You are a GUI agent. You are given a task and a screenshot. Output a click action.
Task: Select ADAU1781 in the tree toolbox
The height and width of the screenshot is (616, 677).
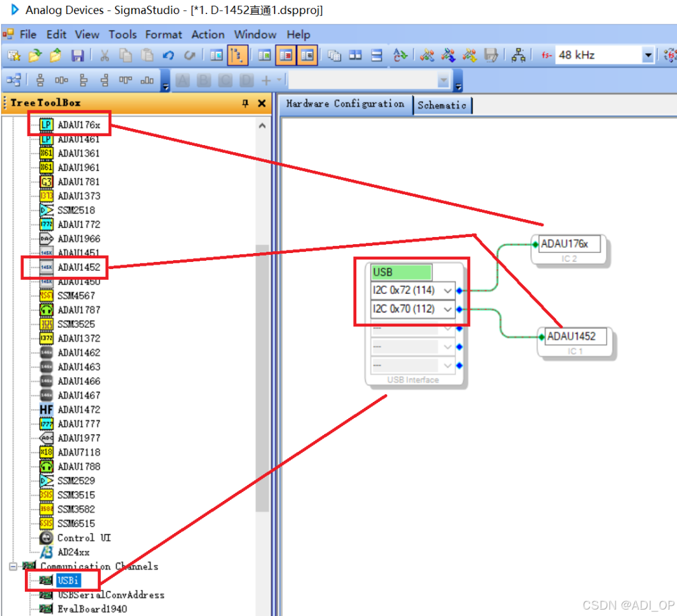(x=79, y=182)
